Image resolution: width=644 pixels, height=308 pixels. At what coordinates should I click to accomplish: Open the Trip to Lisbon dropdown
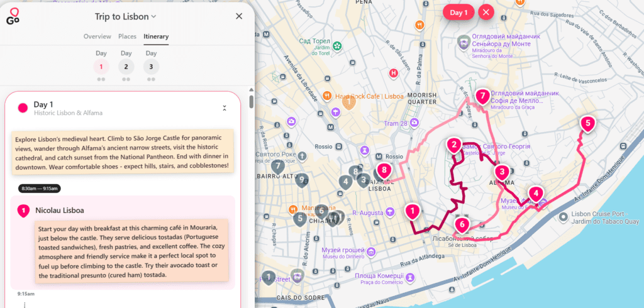point(126,16)
